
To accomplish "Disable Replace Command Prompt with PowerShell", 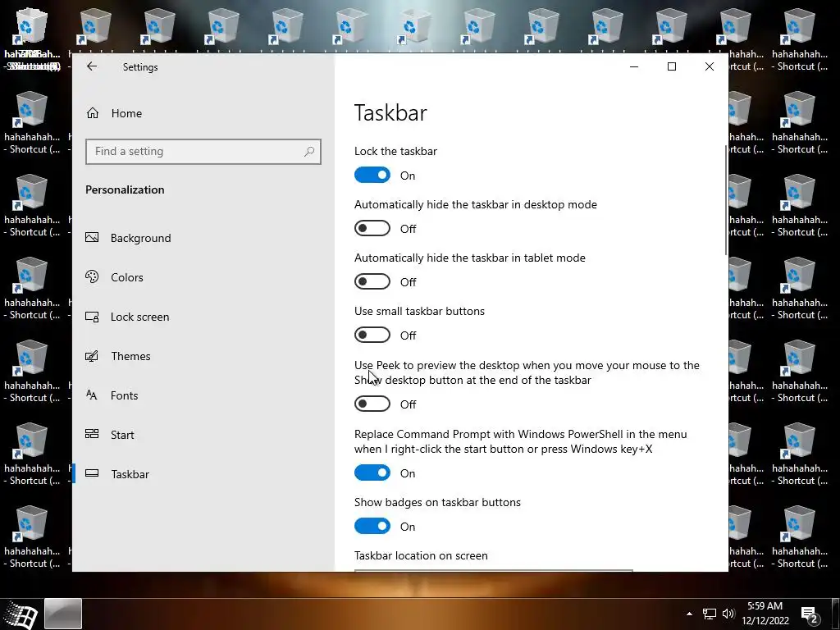I will [x=372, y=473].
